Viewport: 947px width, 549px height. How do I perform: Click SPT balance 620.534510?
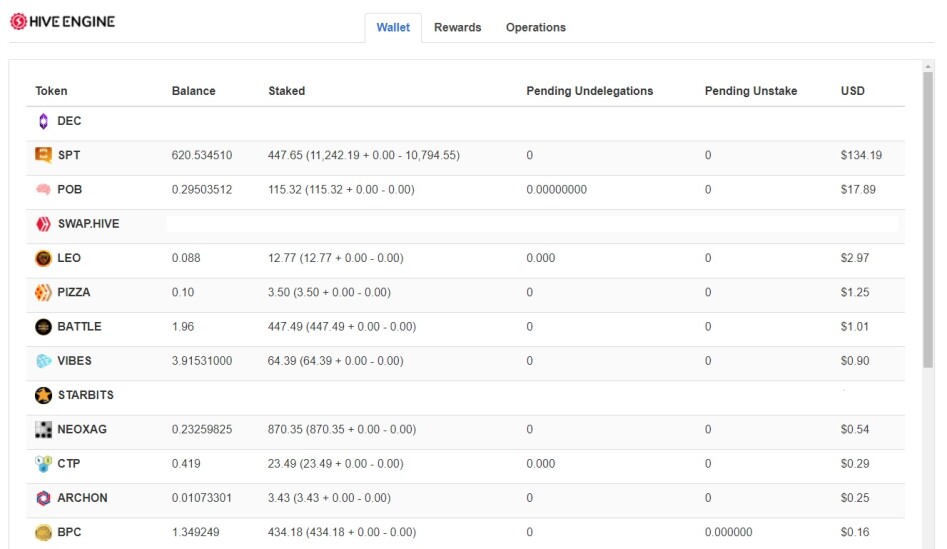coord(202,155)
